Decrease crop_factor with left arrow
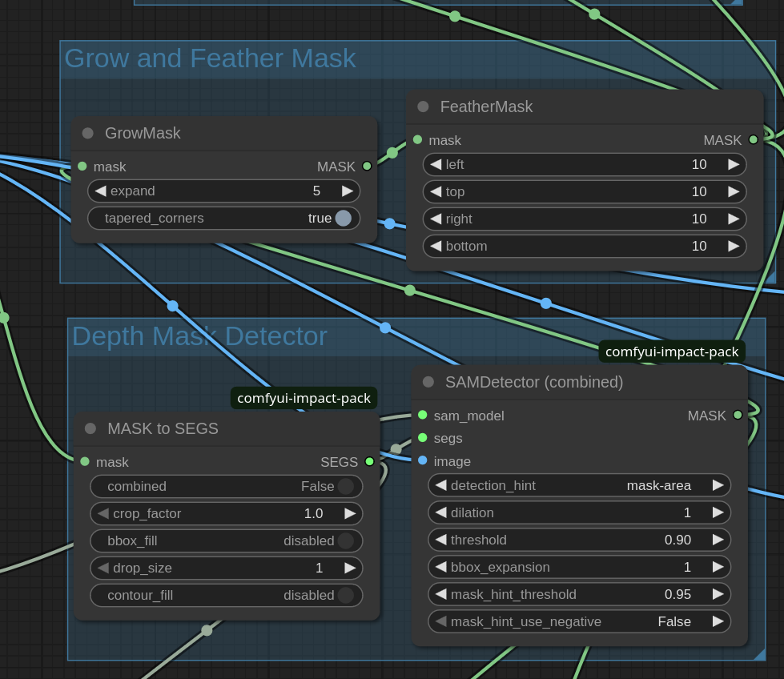The width and height of the screenshot is (784, 679). 103,513
